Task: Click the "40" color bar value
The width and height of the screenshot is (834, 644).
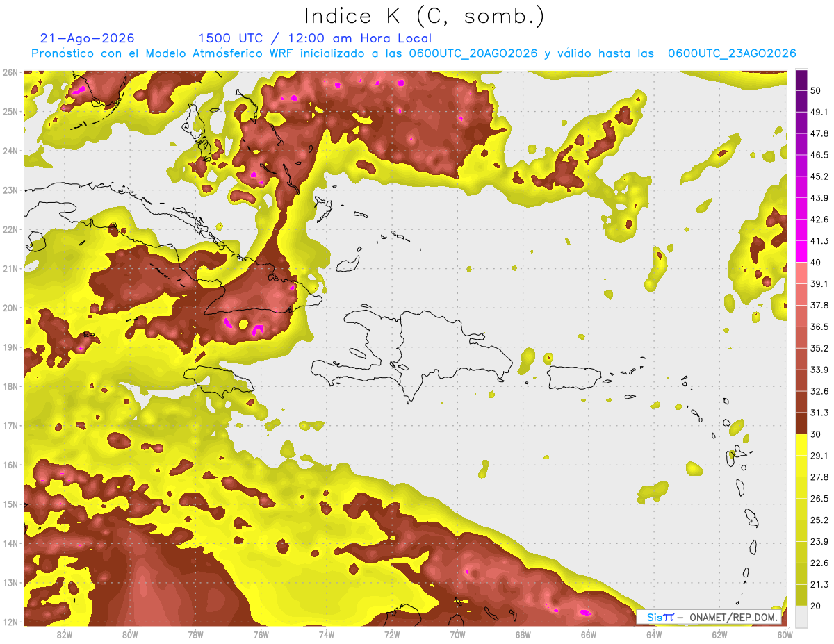Action: 817,262
